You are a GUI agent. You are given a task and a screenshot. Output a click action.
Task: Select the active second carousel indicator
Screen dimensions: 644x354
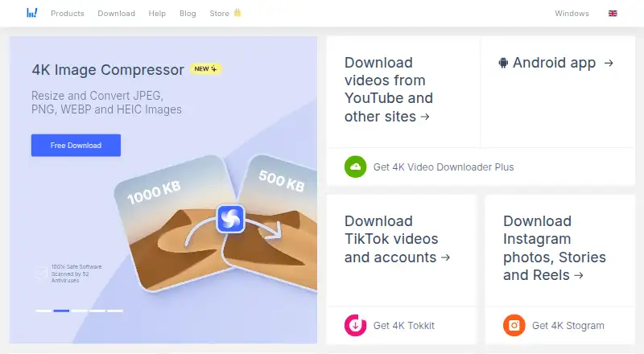(x=61, y=311)
